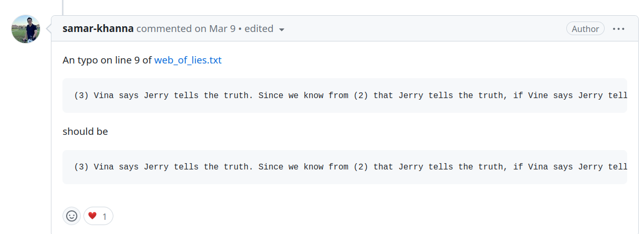Click "(2)" inside the second code block

pos(358,167)
